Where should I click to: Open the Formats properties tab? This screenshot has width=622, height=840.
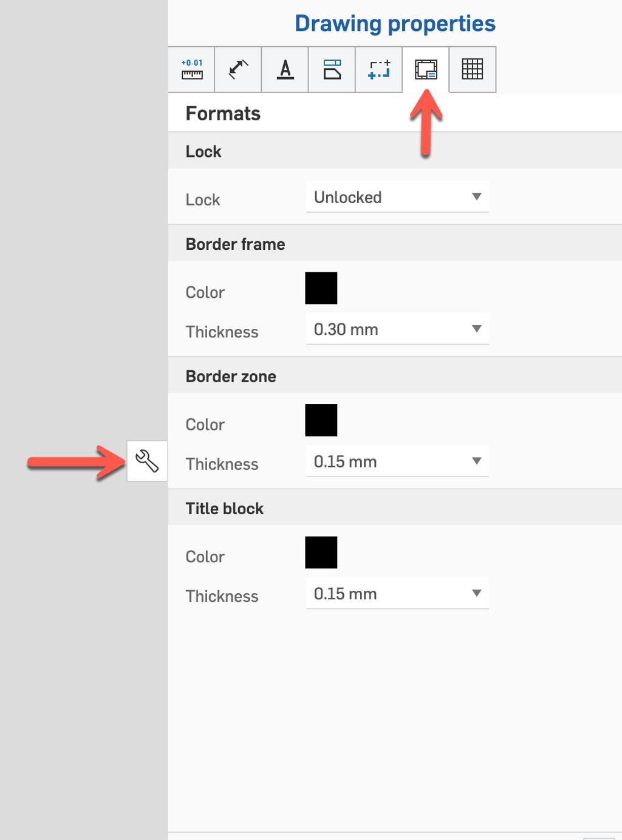pos(426,70)
